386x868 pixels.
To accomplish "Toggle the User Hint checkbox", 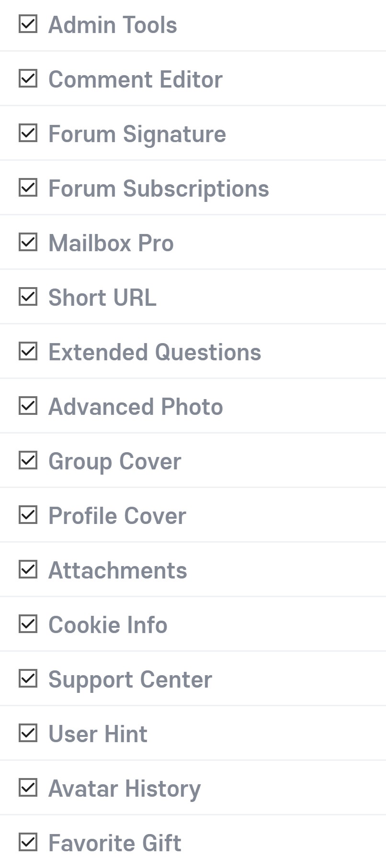I will (x=28, y=733).
